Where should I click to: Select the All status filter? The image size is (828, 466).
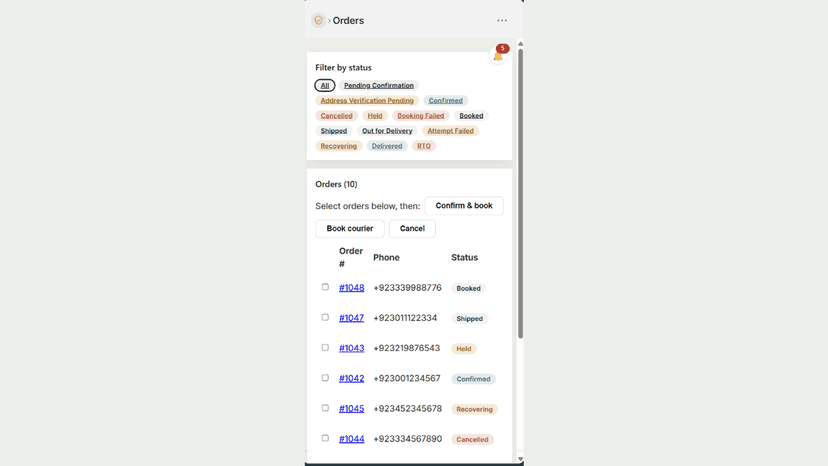click(x=325, y=86)
